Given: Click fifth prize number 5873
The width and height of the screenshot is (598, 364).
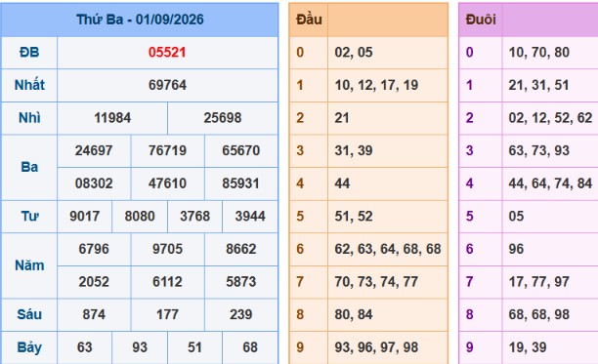Looking at the screenshot, I should (241, 282).
